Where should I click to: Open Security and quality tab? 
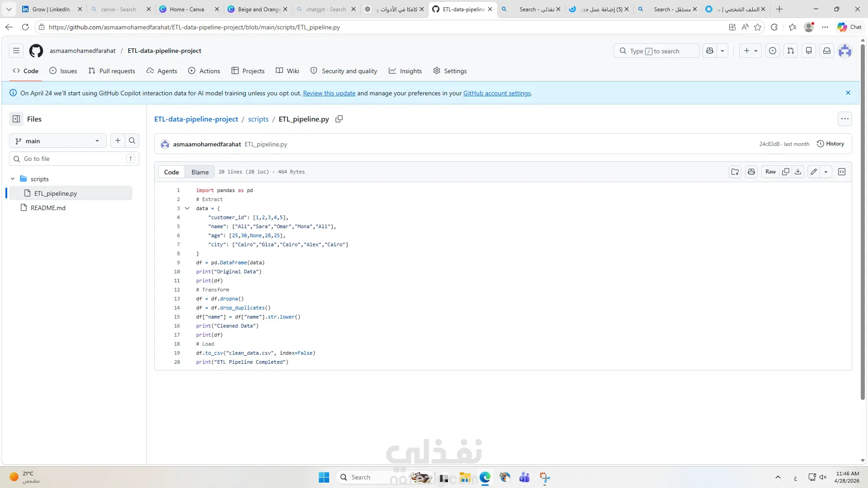tap(344, 71)
